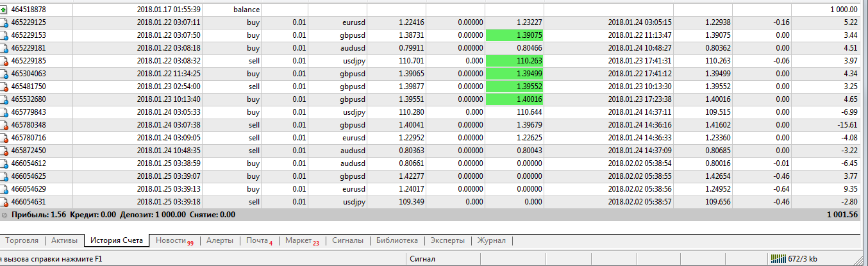Screen dimensions: 868x266
Task: Click the buy order icon for 465229125
Action: pyautogui.click(x=4, y=22)
